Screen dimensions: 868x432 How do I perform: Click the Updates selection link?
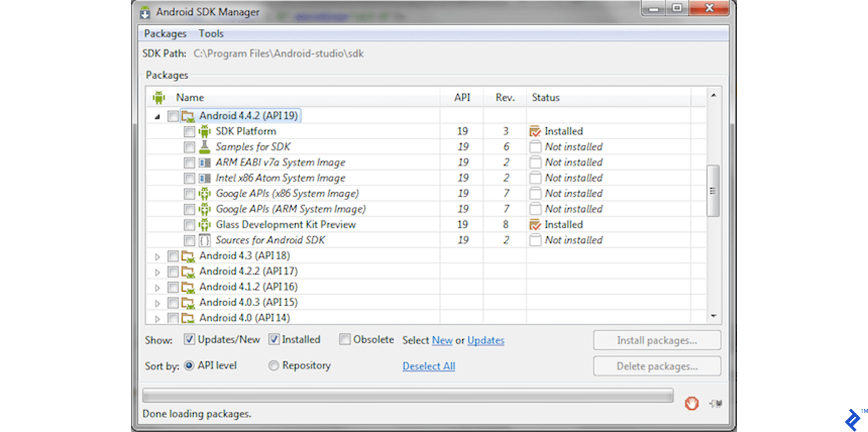click(x=486, y=340)
